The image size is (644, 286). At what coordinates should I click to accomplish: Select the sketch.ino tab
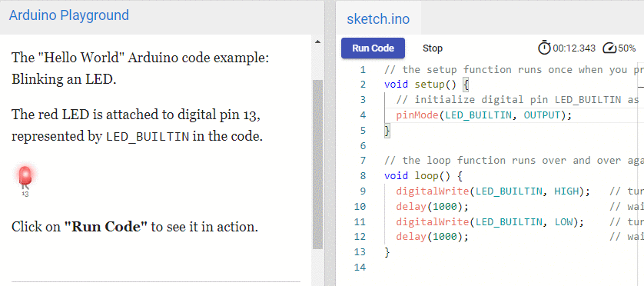click(x=378, y=19)
